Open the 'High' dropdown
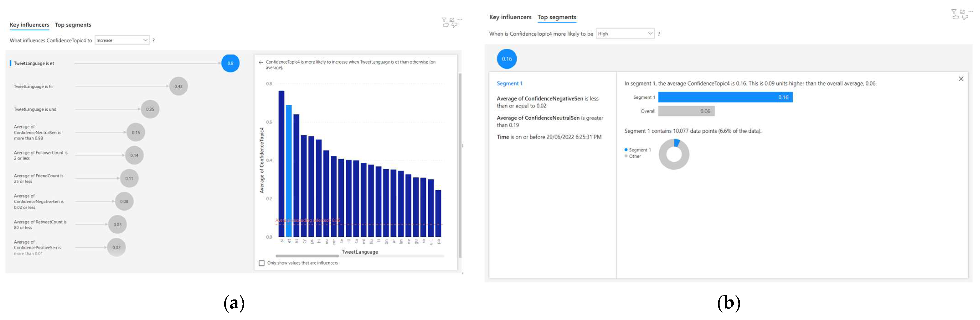This screenshot has width=980, height=320. [625, 34]
